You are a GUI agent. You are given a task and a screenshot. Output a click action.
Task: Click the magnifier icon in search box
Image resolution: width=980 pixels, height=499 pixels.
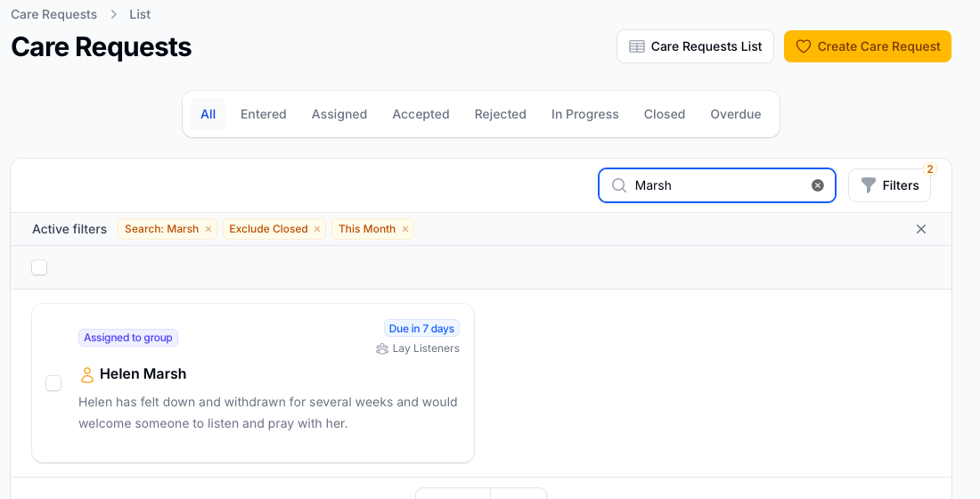coord(619,185)
